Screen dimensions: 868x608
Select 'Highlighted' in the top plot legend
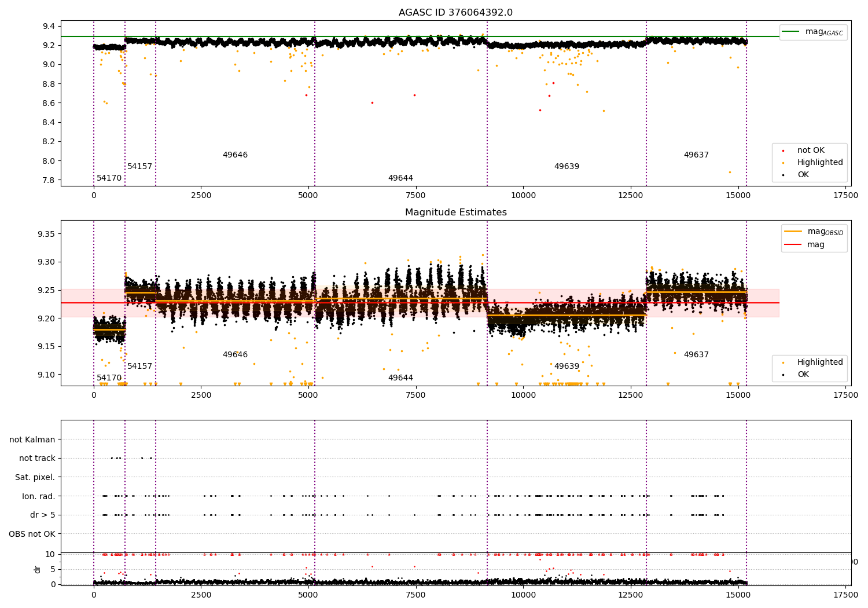coord(820,163)
